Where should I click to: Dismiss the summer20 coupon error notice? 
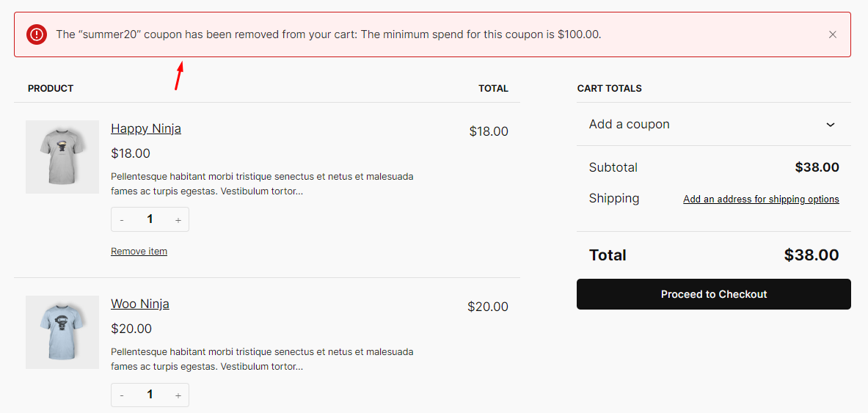pyautogui.click(x=832, y=34)
